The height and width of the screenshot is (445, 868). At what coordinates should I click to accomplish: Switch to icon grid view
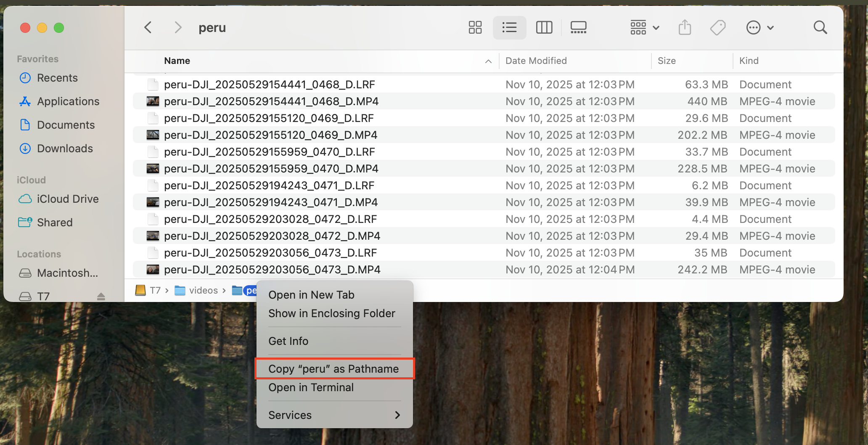click(475, 28)
